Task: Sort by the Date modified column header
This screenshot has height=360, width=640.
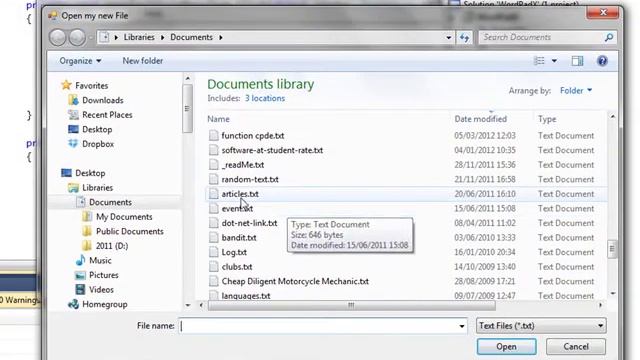Action: (480, 119)
